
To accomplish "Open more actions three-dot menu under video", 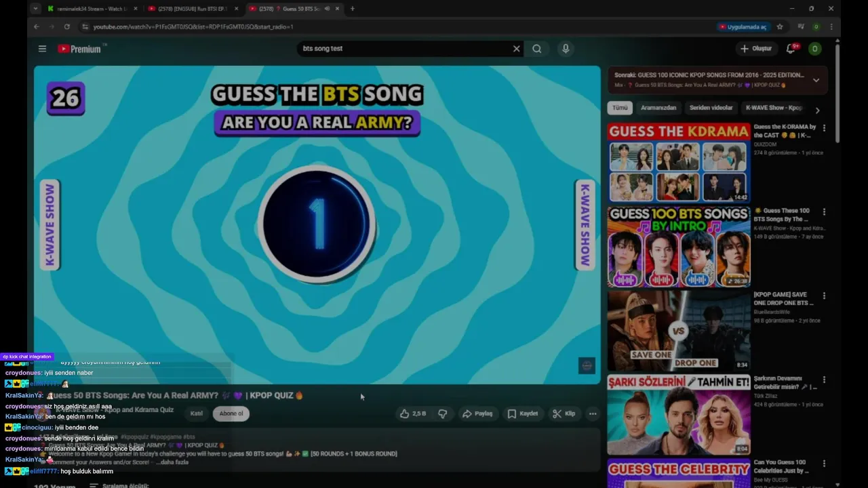I will (593, 413).
